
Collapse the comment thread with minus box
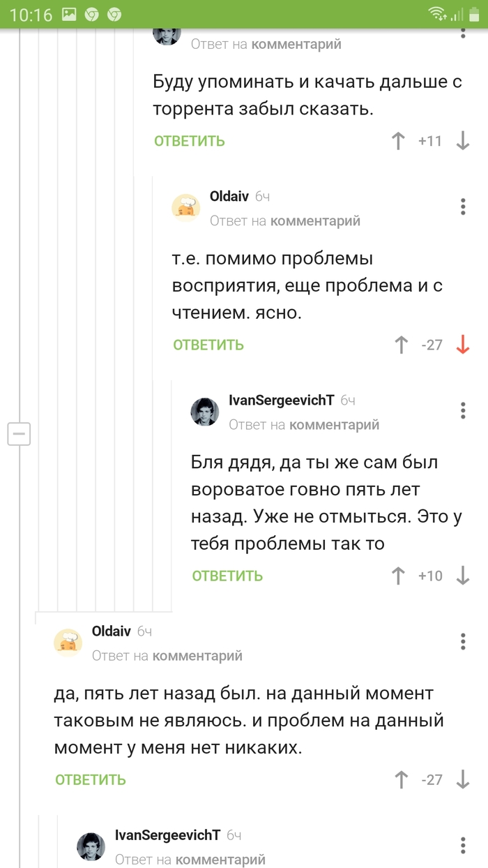tap(18, 433)
